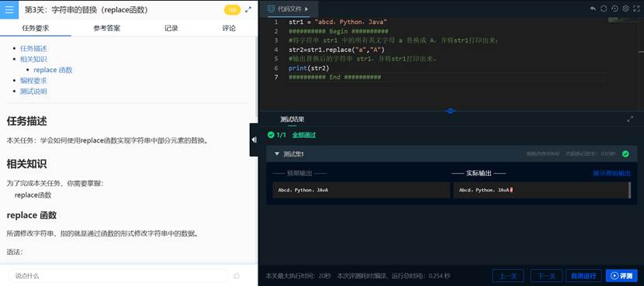Click the yellow 100 score badge

click(233, 10)
